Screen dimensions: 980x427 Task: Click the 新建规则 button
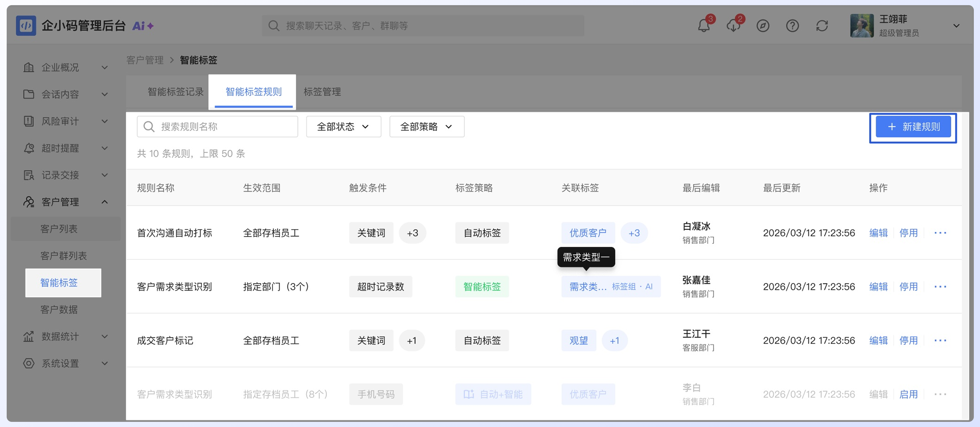click(913, 127)
